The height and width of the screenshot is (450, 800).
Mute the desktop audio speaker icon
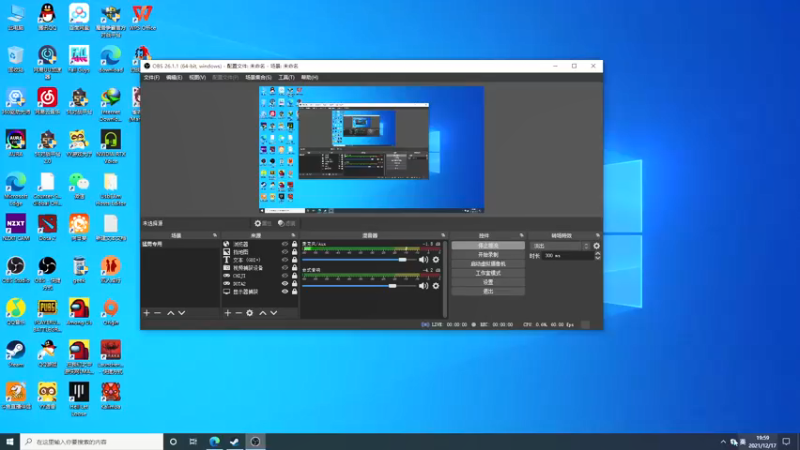[x=423, y=286]
